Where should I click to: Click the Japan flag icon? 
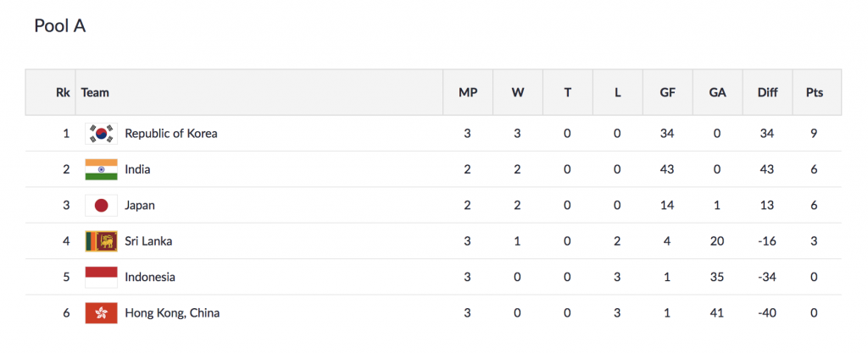coord(101,206)
